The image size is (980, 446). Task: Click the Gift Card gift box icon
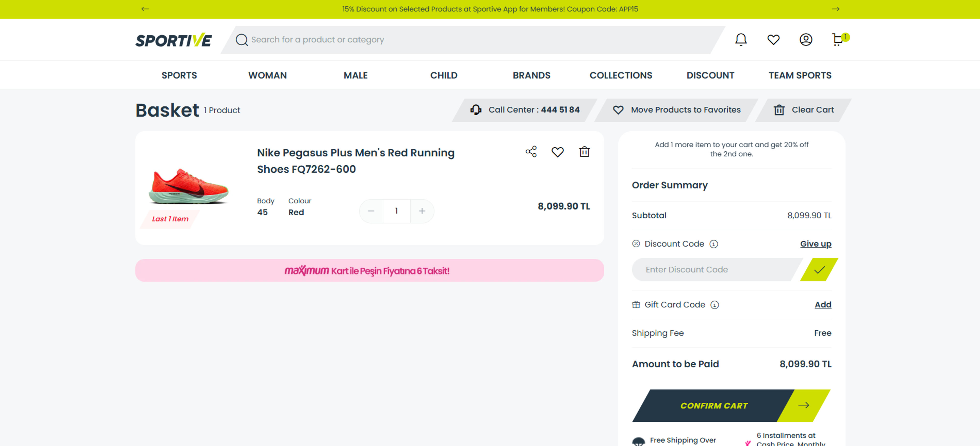click(x=636, y=305)
